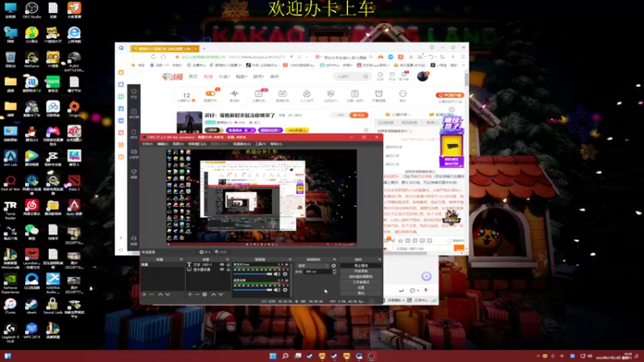The image size is (644, 362).
Task: Open GeForce Experience desktop icon
Action: [10, 283]
